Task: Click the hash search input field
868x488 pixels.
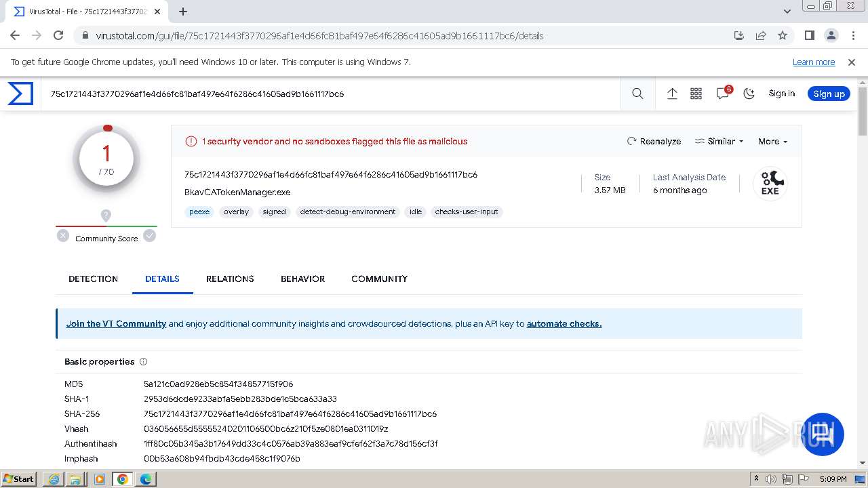Action: tap(332, 94)
